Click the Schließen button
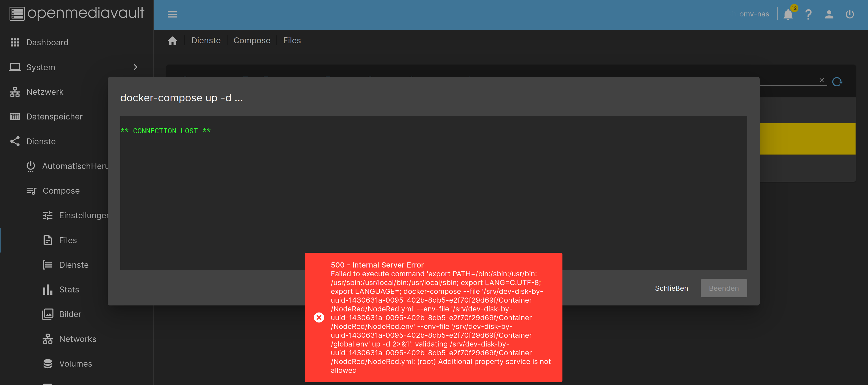The width and height of the screenshot is (868, 385). pos(671,288)
